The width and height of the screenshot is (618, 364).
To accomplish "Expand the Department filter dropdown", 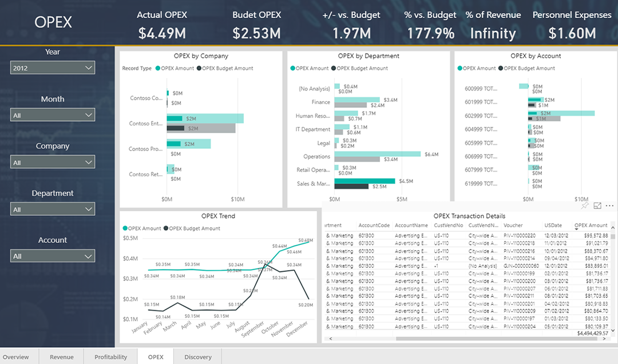I will tap(53, 209).
